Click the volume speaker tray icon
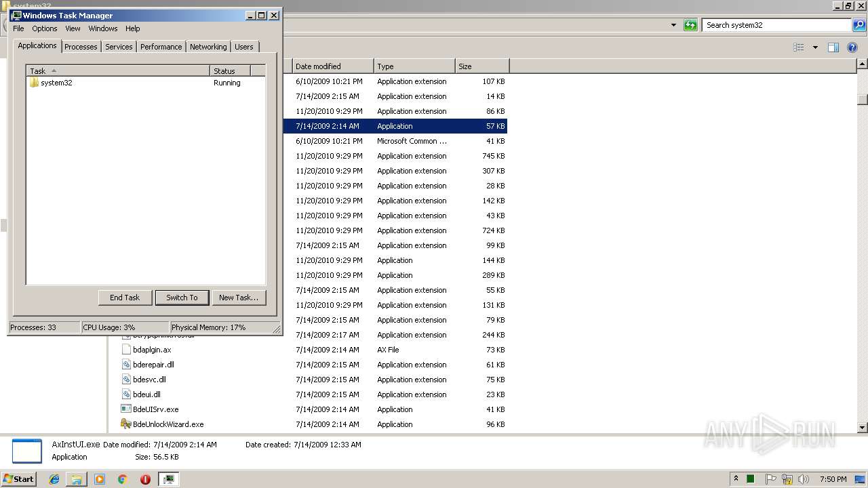This screenshot has height=488, width=868. point(804,479)
